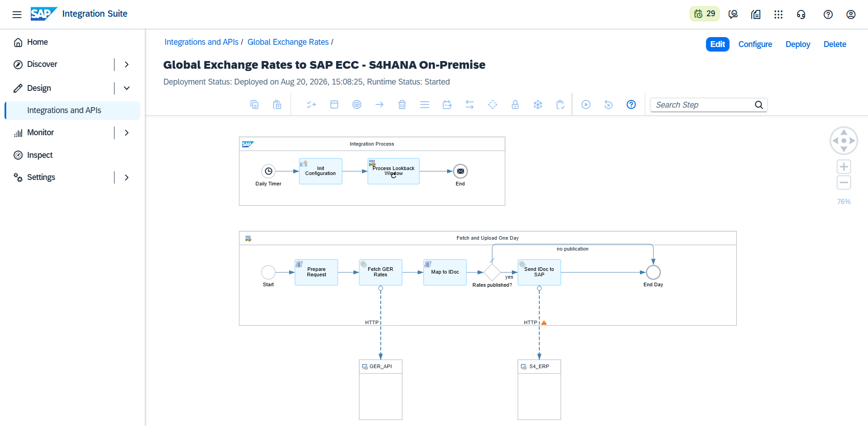Viewport: 868px width, 426px height.
Task: Click the clear simulation icon
Action: click(x=608, y=104)
